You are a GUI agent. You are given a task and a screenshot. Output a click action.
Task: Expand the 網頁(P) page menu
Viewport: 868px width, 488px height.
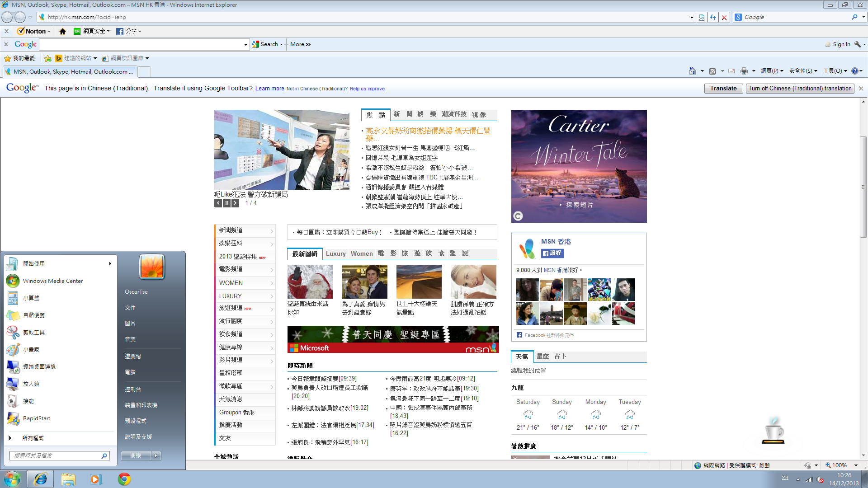772,71
